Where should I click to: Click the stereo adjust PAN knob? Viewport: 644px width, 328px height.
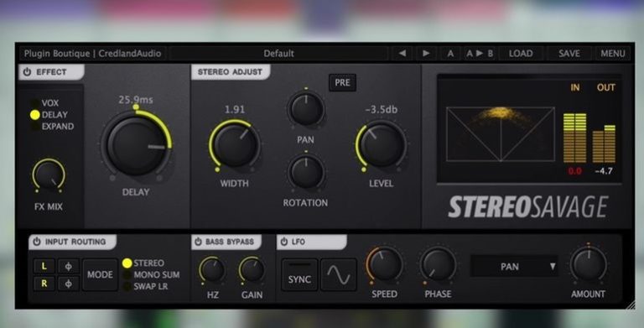[x=306, y=109]
